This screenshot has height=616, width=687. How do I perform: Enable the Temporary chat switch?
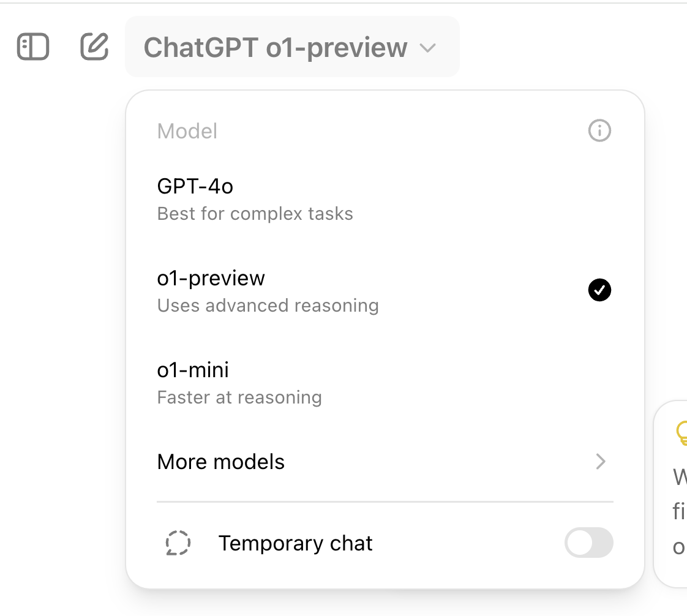coord(588,543)
